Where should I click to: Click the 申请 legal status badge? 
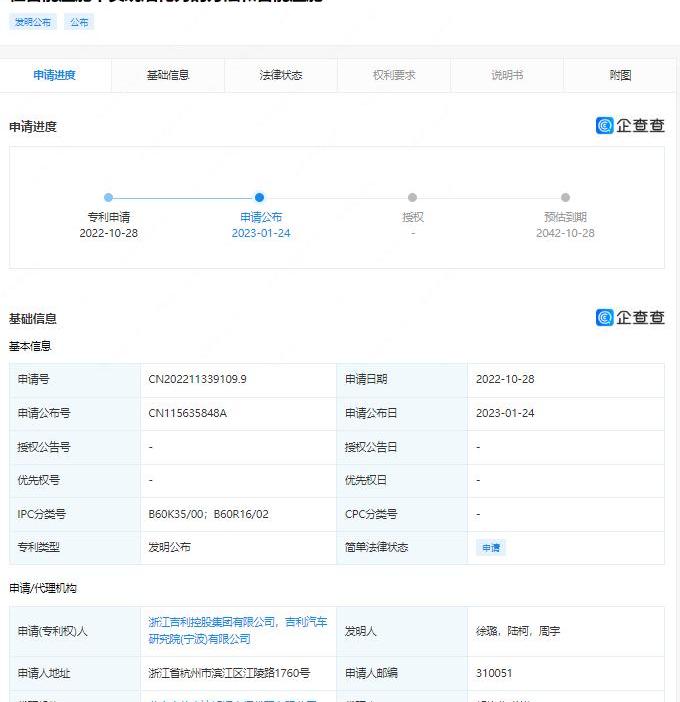[491, 548]
